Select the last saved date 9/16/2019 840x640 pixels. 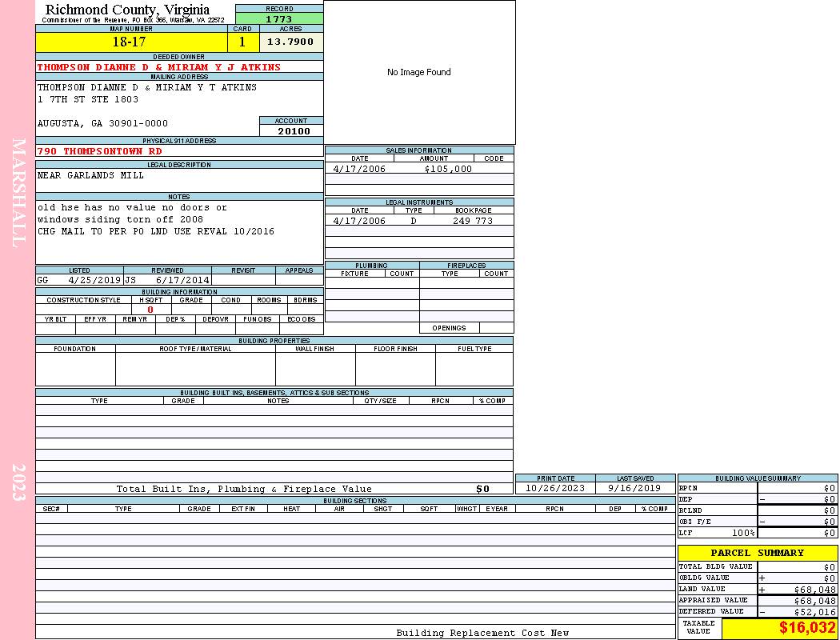coord(635,488)
